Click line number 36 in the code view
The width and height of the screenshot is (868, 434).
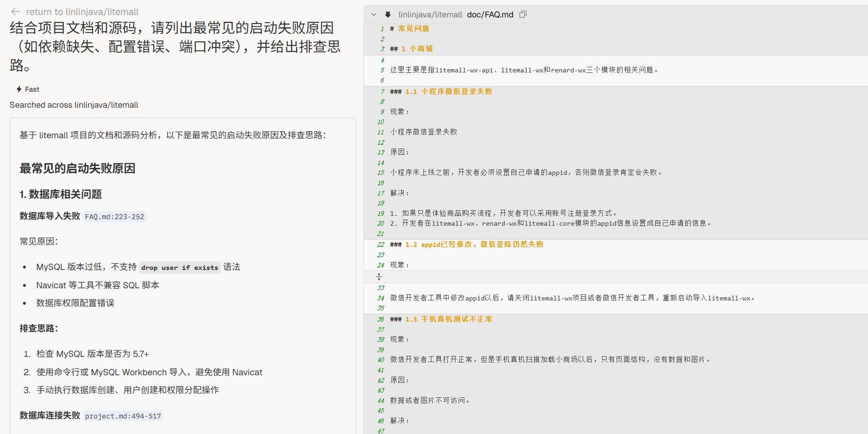381,319
